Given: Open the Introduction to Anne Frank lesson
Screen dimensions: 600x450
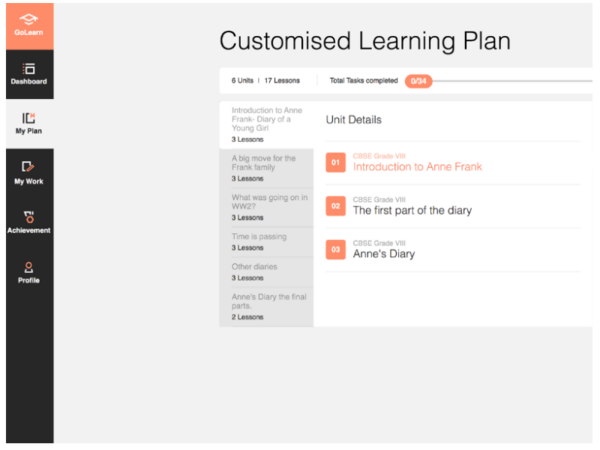Looking at the screenshot, I should click(x=417, y=167).
